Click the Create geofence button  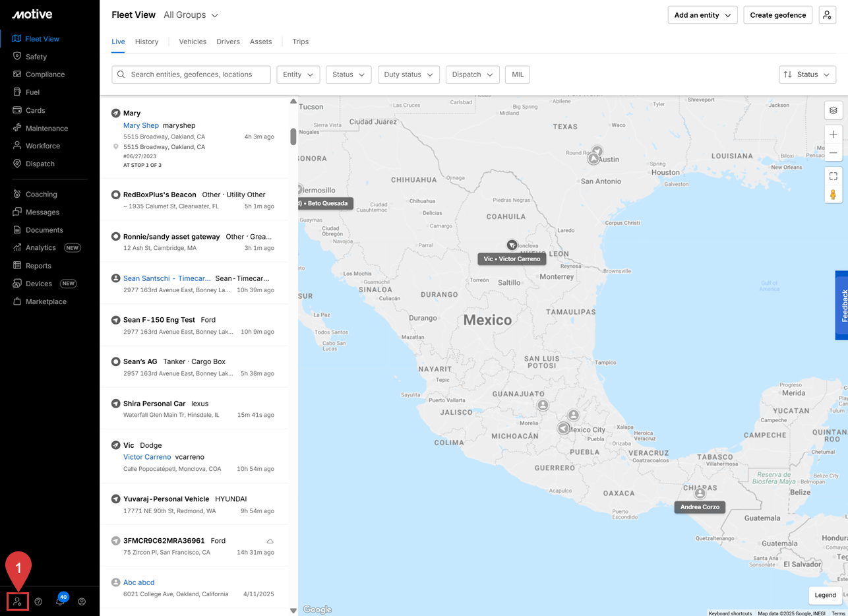(x=777, y=15)
